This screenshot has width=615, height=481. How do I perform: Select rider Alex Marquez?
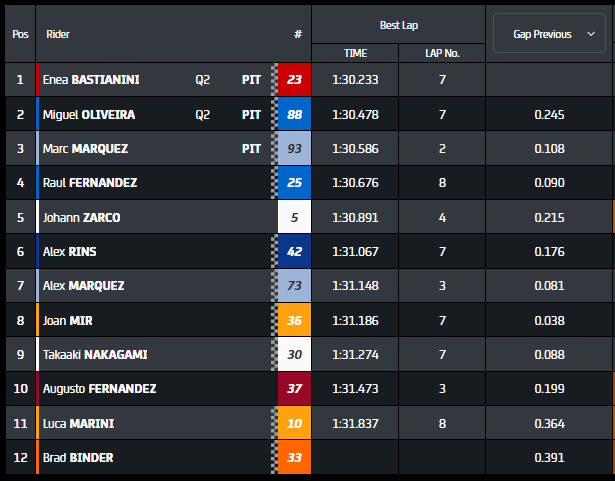(83, 286)
